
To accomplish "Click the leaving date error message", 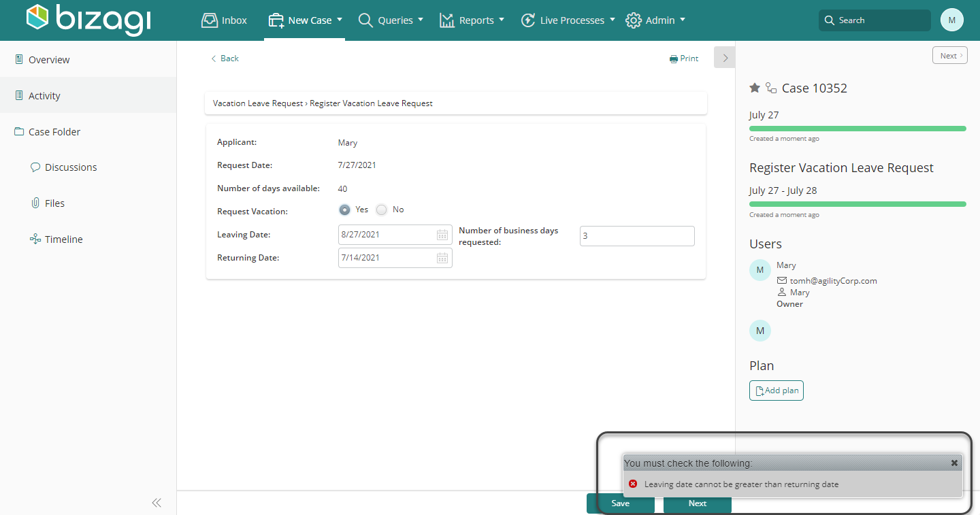I will (x=741, y=484).
